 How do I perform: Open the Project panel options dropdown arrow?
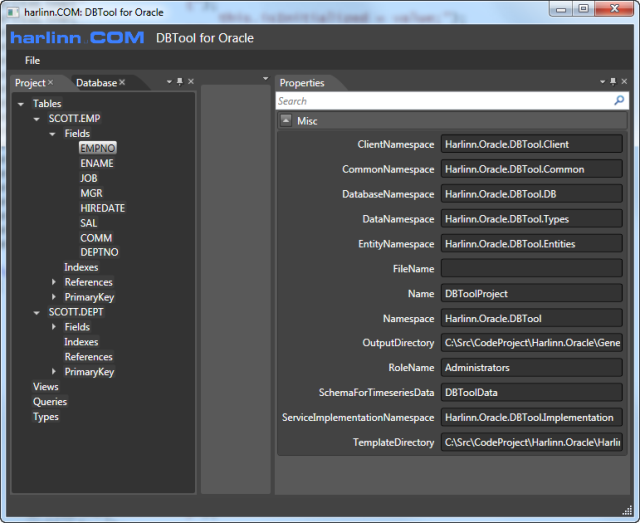(x=169, y=82)
